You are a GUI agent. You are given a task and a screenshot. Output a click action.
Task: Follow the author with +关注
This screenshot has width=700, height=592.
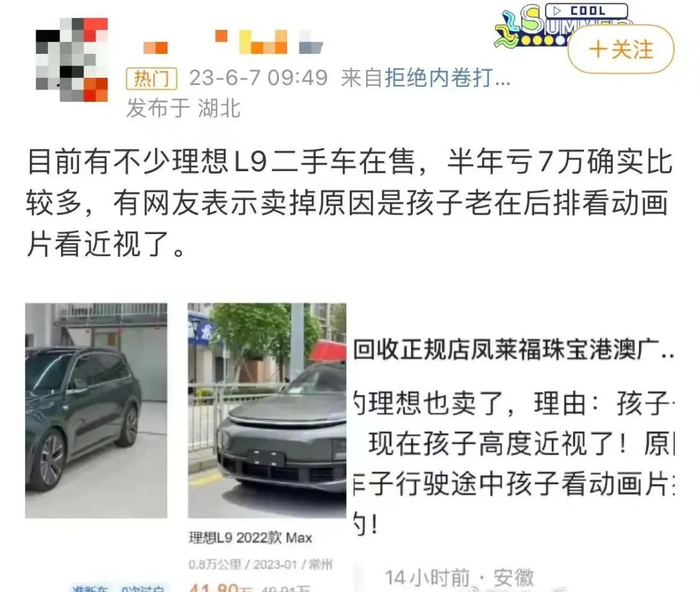[x=620, y=49]
